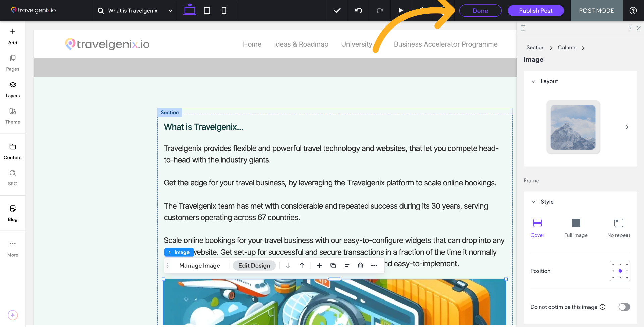Image resolution: width=644 pixels, height=327 pixels.
Task: Switch to mobile preview view
Action: click(x=223, y=10)
